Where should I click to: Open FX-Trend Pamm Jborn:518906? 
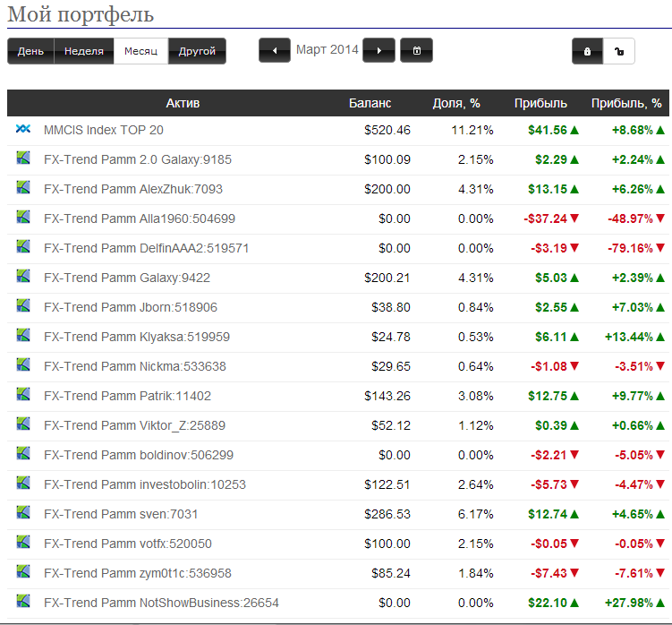coord(131,307)
